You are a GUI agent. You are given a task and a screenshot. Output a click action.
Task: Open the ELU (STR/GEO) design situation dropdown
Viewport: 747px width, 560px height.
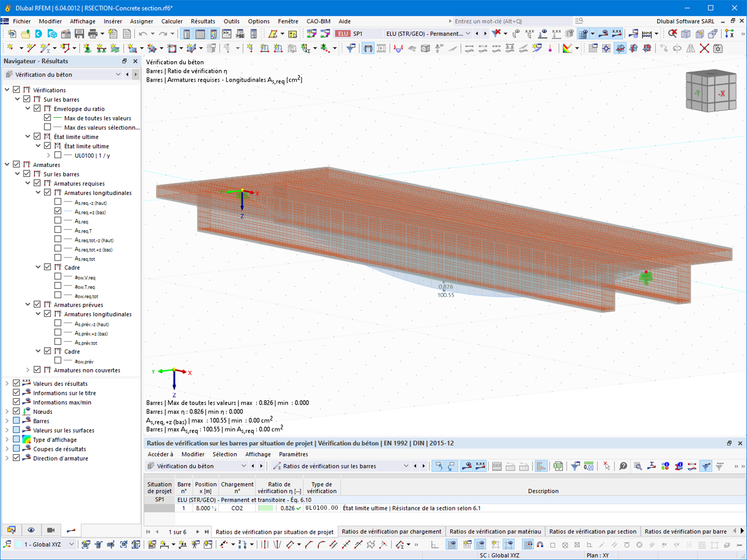pos(468,34)
